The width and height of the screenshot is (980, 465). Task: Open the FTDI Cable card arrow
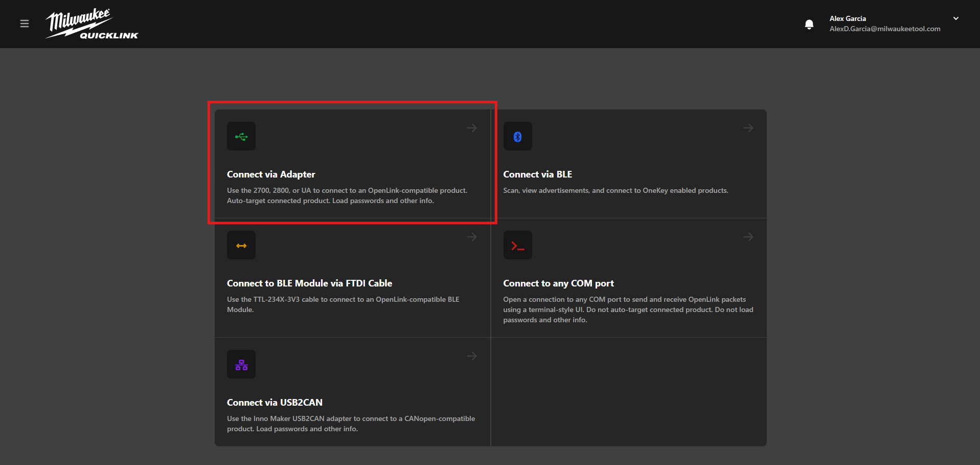pyautogui.click(x=472, y=237)
